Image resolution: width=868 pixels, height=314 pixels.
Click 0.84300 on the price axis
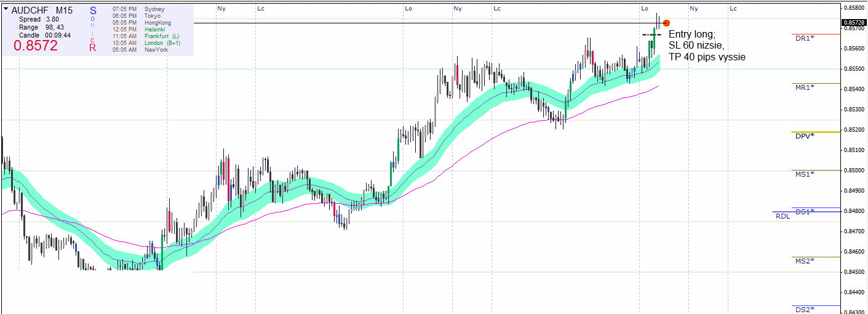pos(853,311)
